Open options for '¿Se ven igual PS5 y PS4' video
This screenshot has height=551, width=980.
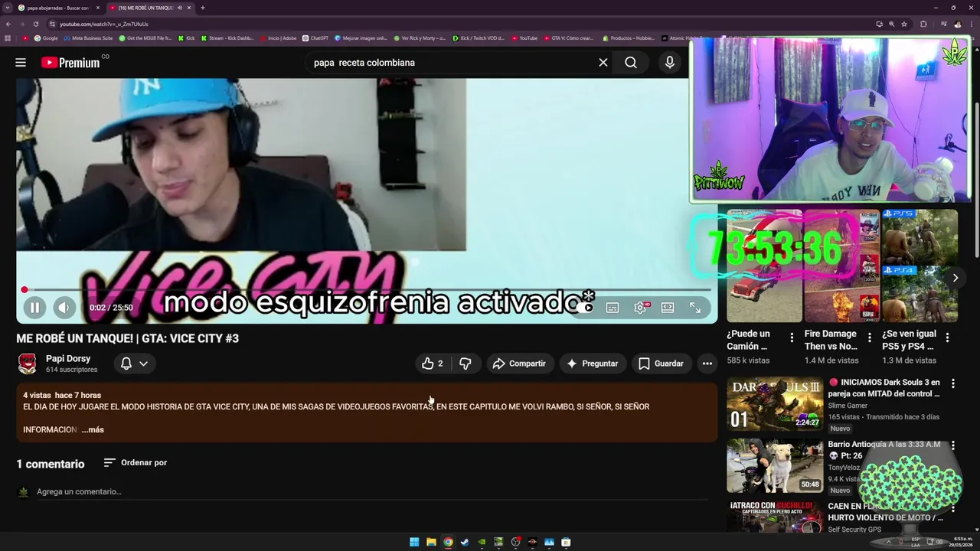[947, 337]
